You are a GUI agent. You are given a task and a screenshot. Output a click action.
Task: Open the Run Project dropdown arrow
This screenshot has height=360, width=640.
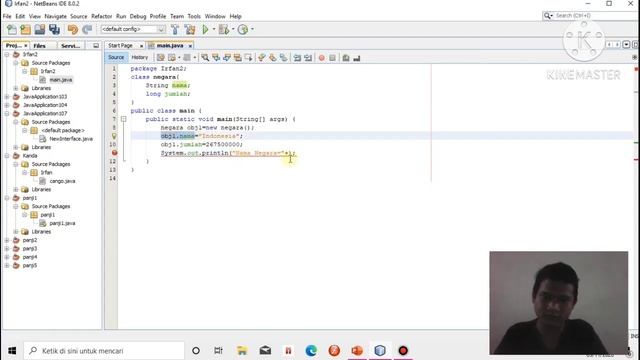[x=213, y=29]
